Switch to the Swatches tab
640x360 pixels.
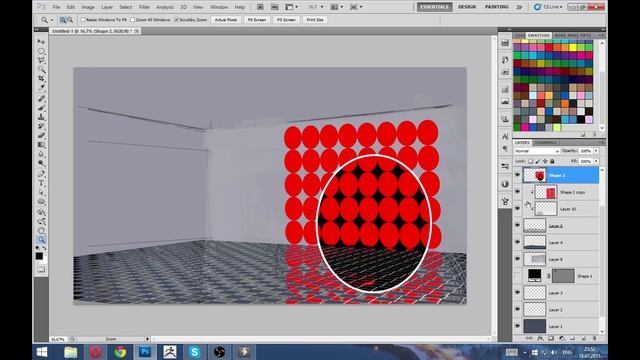(538, 36)
